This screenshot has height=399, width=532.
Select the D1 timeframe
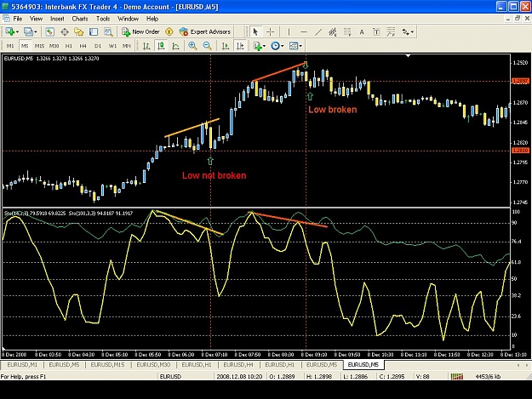tap(98, 46)
